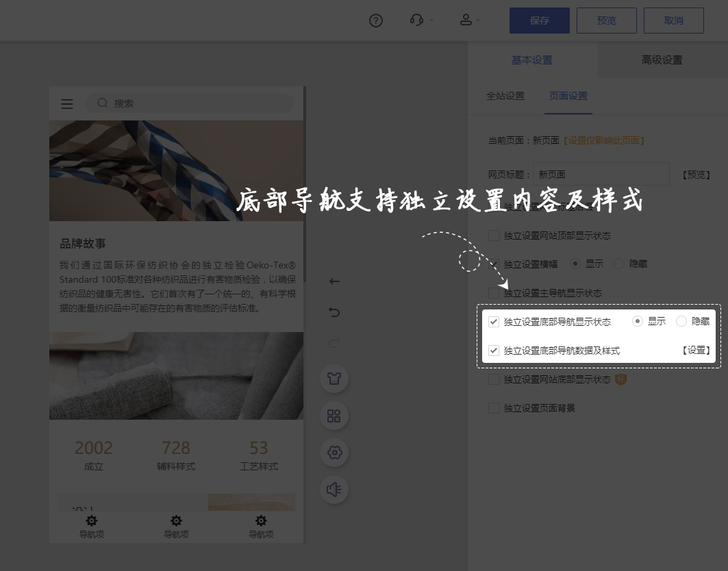The image size is (728, 571).
Task: Click the 53 工艺样式 statistic
Action: (x=259, y=455)
